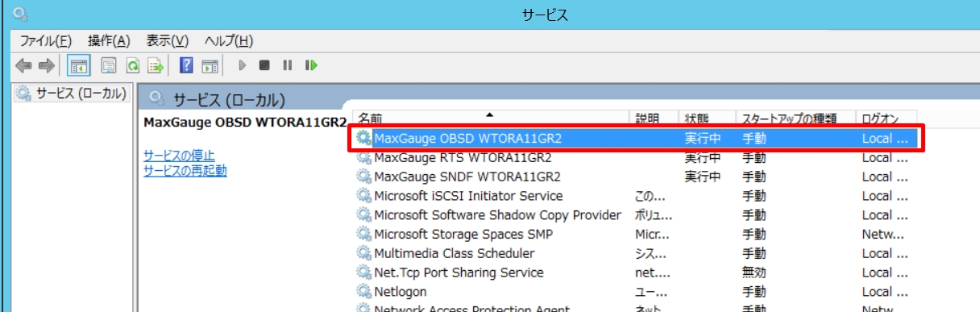Click the サービスの停止 link
980x312 pixels.
coord(179,156)
